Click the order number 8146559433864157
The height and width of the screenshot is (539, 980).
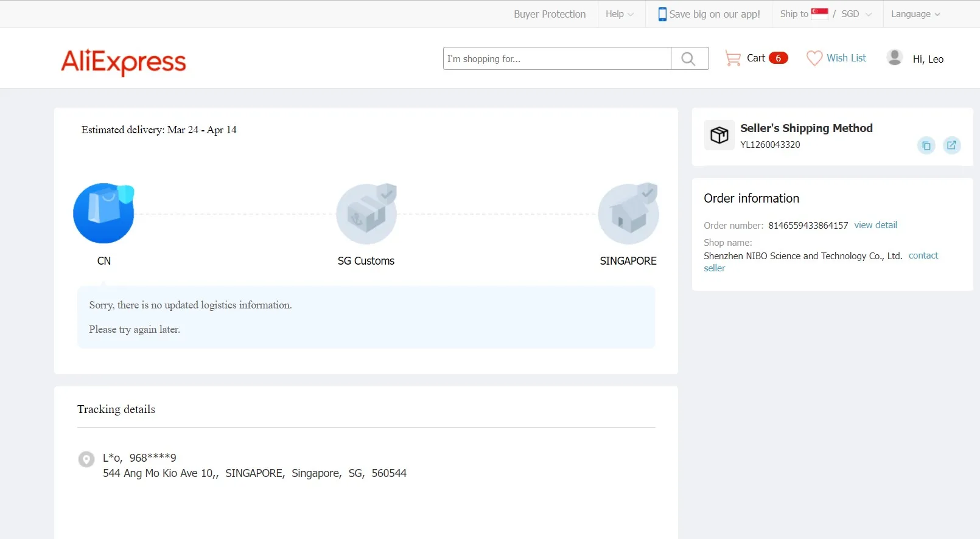[808, 226]
